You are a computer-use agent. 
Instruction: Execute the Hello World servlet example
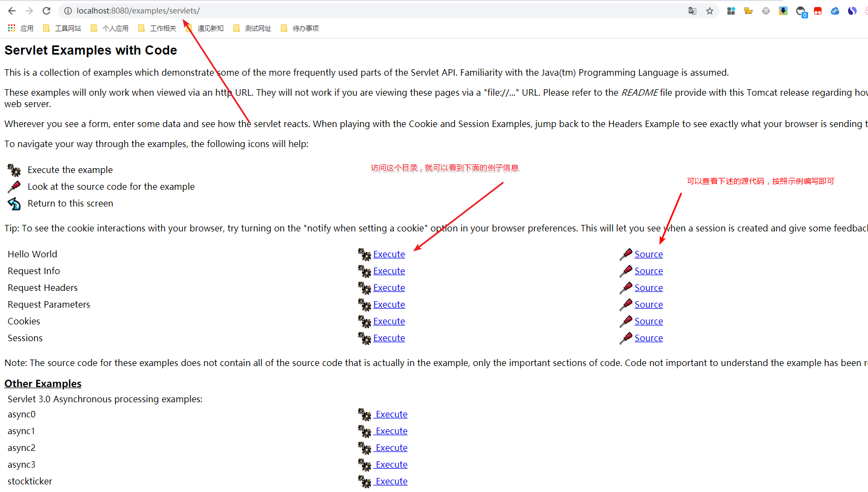[x=389, y=254]
